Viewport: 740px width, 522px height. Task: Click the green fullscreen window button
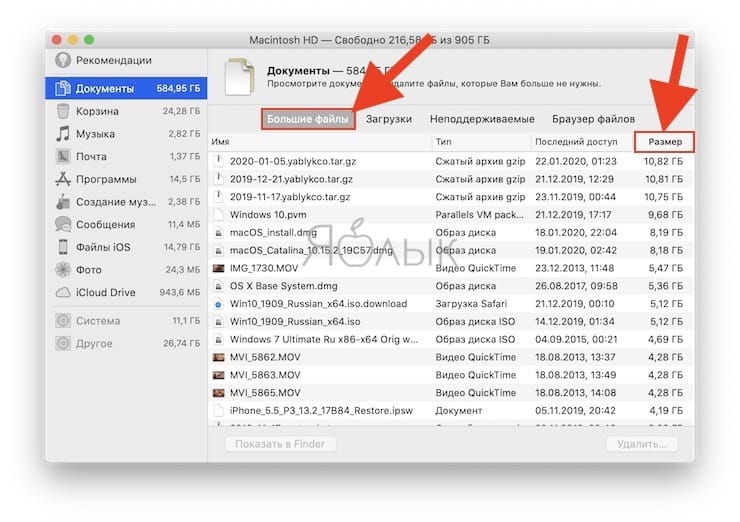pos(89,40)
